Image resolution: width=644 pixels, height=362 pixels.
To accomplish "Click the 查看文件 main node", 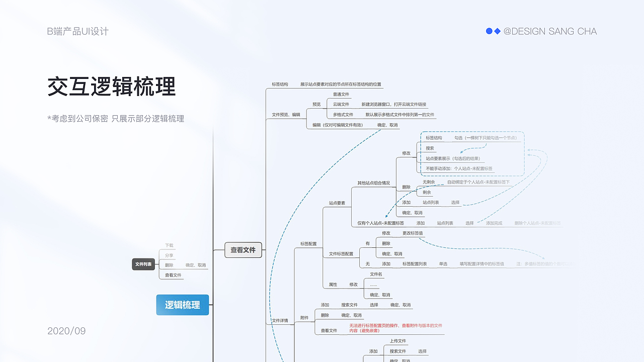I will (244, 249).
